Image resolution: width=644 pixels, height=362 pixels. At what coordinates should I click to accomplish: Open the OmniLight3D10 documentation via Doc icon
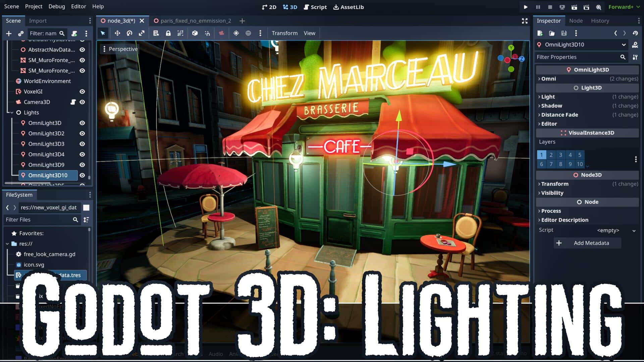(635, 44)
